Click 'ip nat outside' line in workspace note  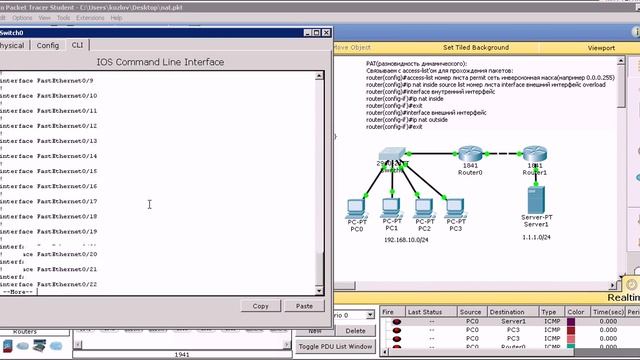click(x=407, y=120)
